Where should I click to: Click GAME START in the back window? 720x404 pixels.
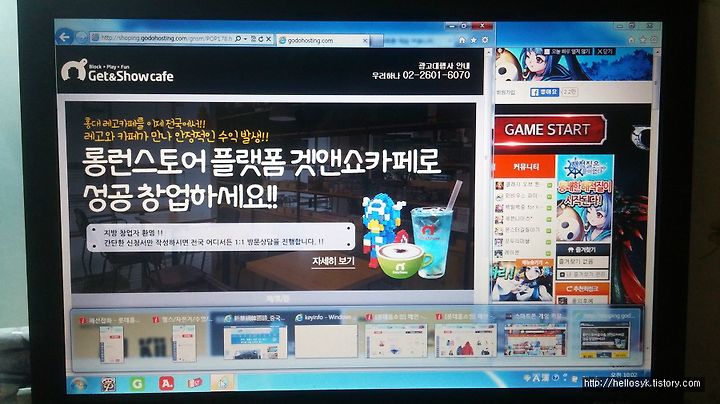pyautogui.click(x=549, y=130)
